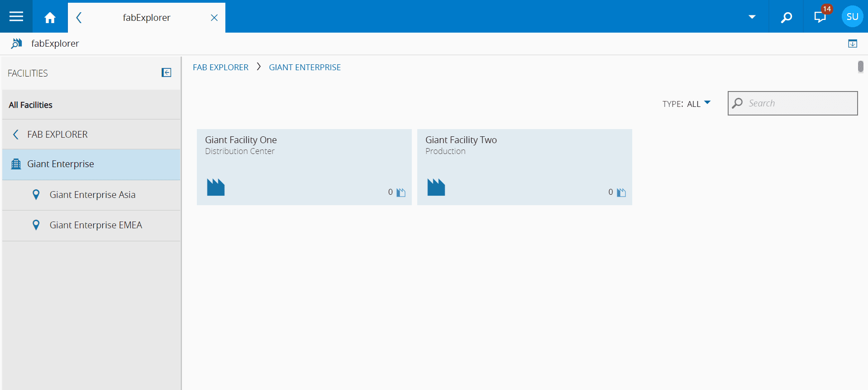Go back to FAB EXPLORER in sidebar

click(91, 135)
